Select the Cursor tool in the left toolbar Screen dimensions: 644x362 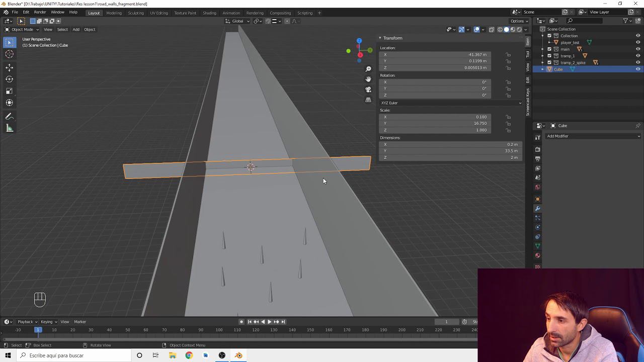10,54
